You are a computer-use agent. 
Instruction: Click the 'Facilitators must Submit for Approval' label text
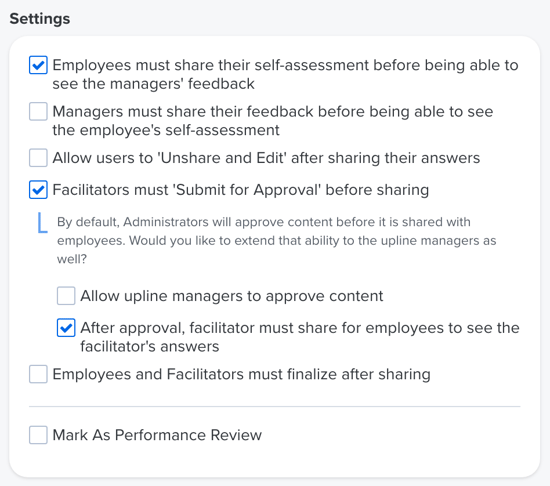pyautogui.click(x=241, y=190)
